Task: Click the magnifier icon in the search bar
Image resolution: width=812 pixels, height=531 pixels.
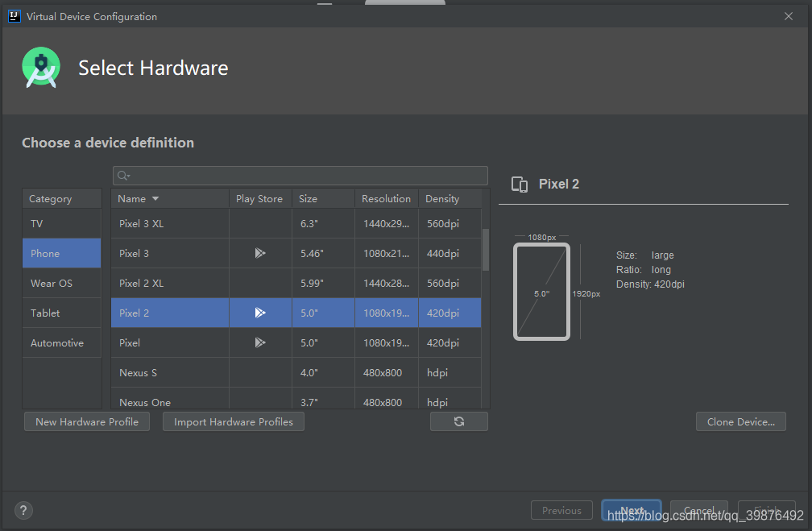Action: [122, 175]
